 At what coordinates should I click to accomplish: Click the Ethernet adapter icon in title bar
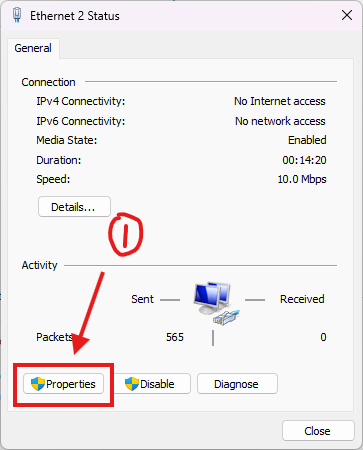(x=17, y=15)
